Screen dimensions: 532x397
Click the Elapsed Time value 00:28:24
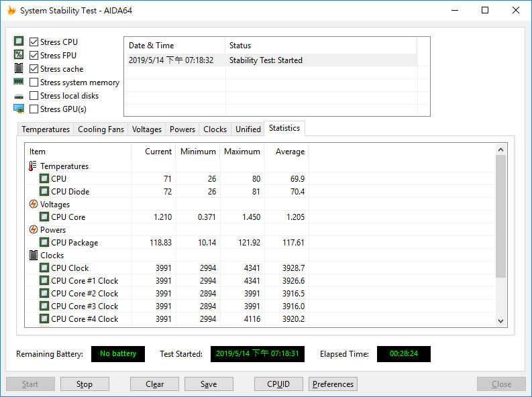click(x=404, y=353)
